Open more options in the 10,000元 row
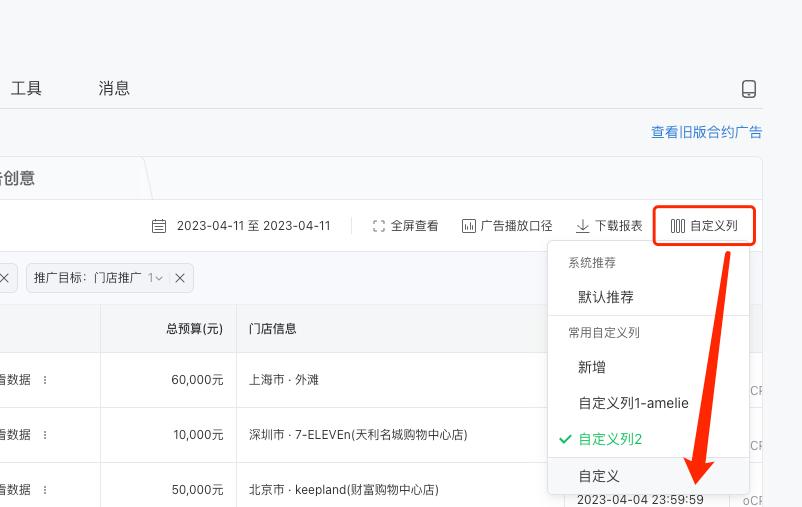 point(45,434)
